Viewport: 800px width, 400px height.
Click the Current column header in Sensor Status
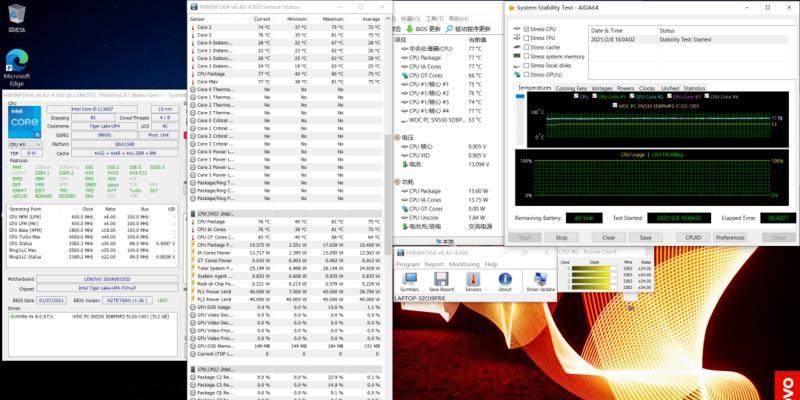tap(262, 19)
